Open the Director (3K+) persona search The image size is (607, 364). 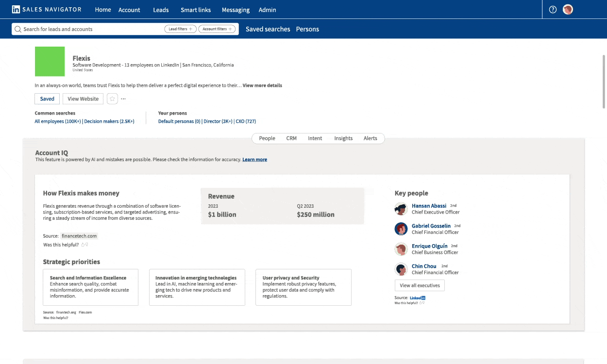(x=218, y=121)
